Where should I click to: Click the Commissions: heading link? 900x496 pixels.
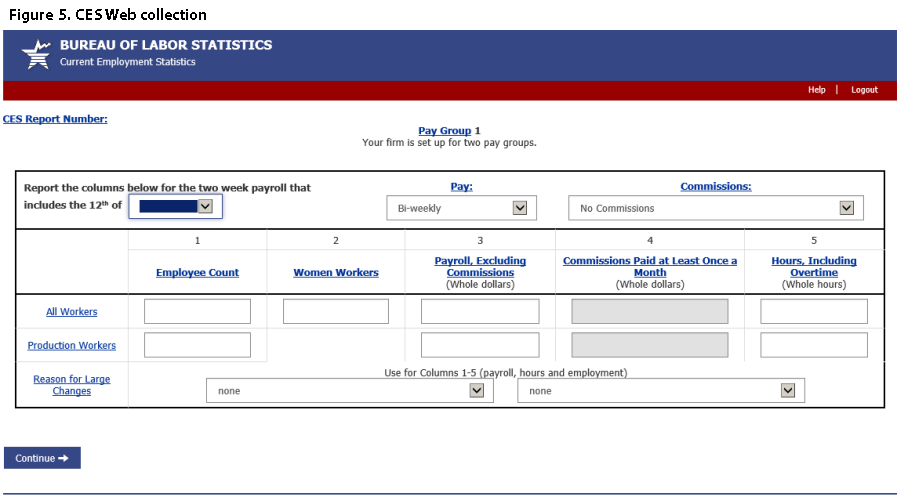pyautogui.click(x=716, y=187)
